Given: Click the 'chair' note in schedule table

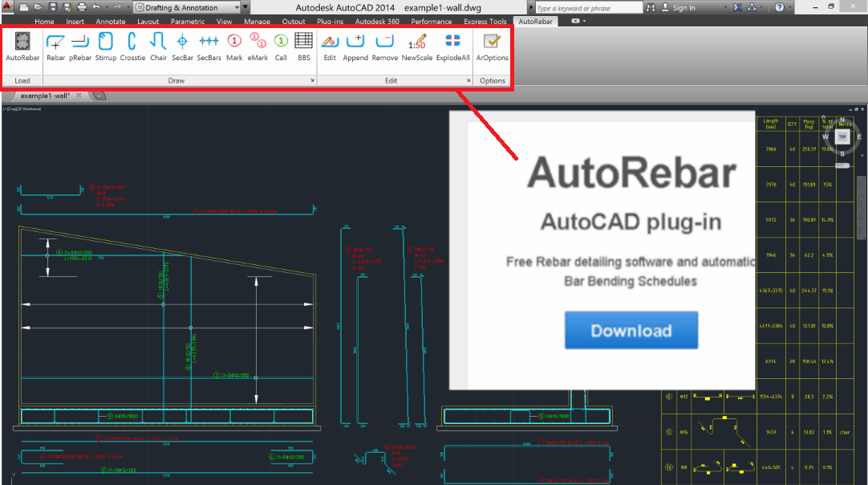Looking at the screenshot, I should 844,432.
